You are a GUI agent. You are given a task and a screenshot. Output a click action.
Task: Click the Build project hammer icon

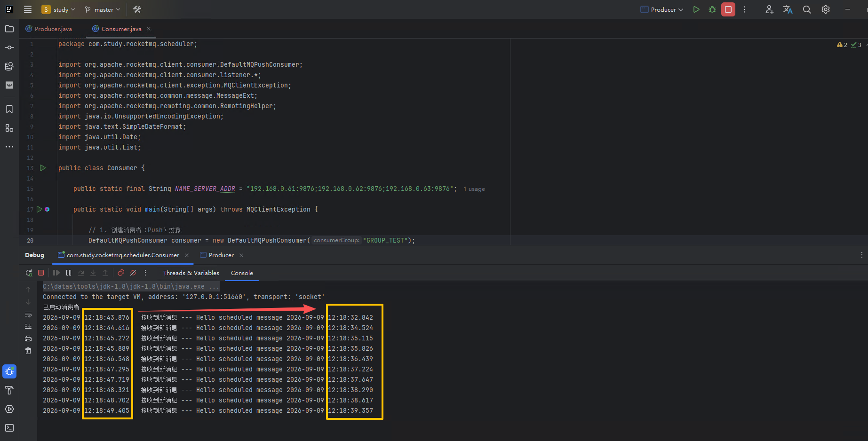(x=137, y=9)
